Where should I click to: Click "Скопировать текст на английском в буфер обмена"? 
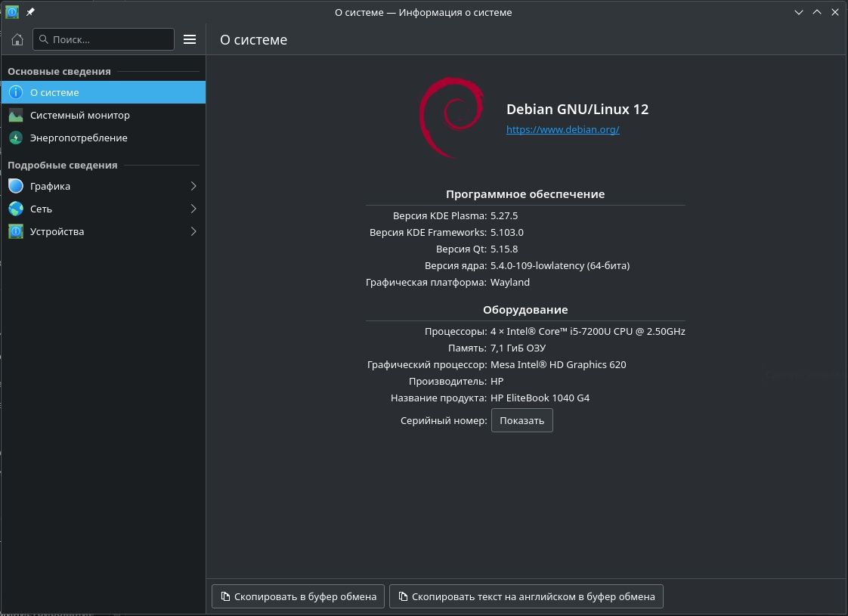tap(526, 596)
